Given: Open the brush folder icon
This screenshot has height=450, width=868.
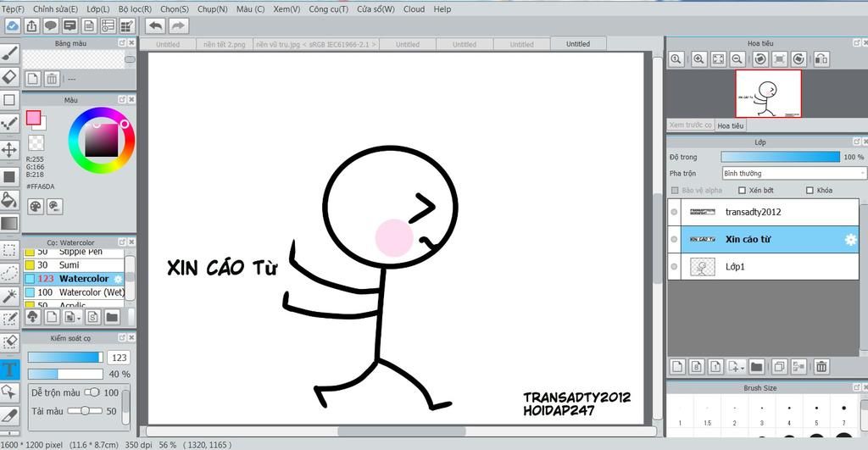Looking at the screenshot, I should tap(112, 317).
